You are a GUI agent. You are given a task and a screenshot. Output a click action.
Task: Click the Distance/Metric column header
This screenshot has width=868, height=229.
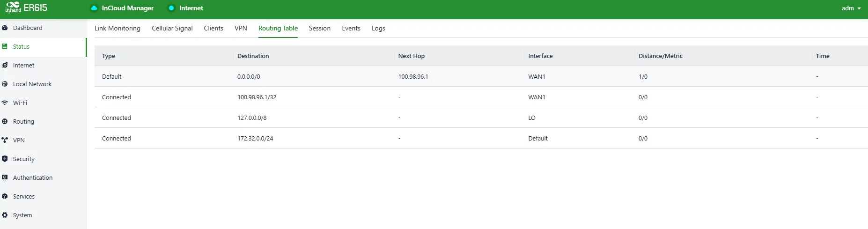[x=661, y=56]
